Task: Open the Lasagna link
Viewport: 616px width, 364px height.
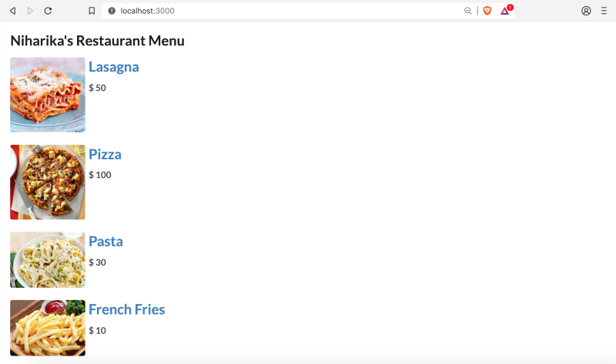Action: tap(113, 67)
